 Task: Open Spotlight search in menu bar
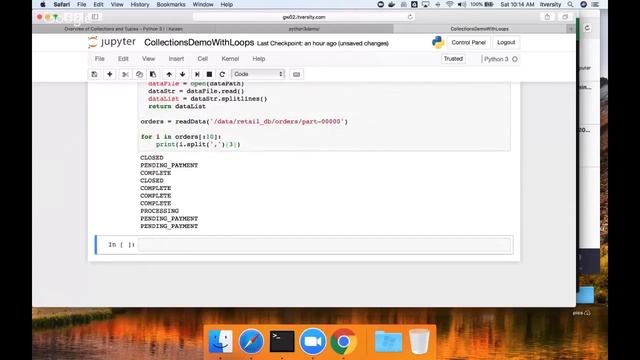point(570,4)
